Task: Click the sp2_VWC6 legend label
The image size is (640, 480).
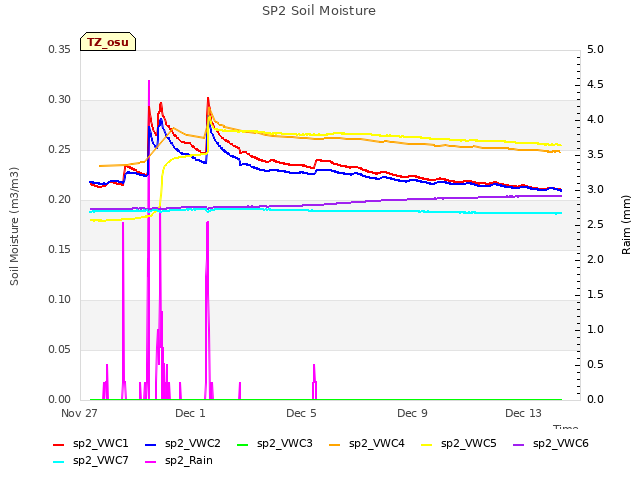Action: click(x=561, y=443)
